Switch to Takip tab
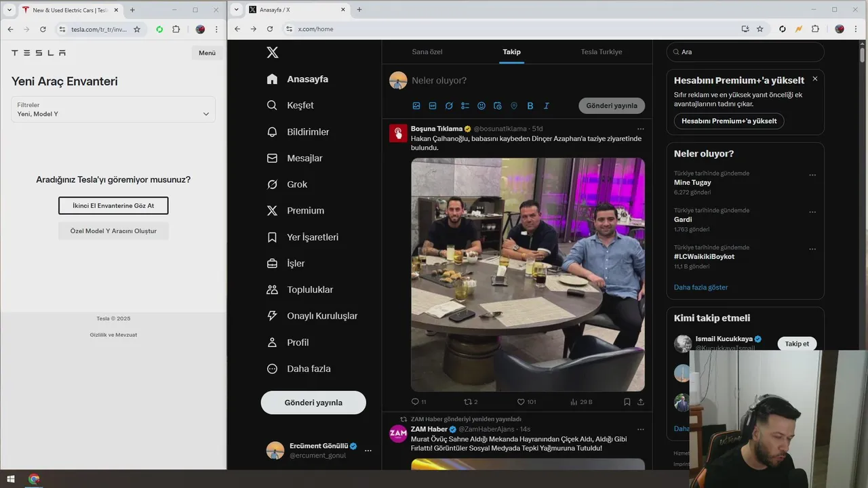Screen dimensions: 868x488 (x=512, y=52)
